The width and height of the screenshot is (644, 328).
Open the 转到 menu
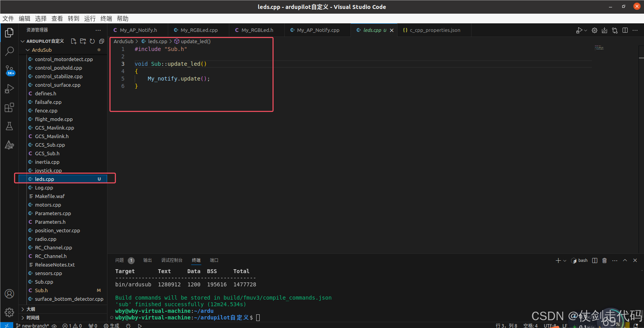[x=74, y=19]
